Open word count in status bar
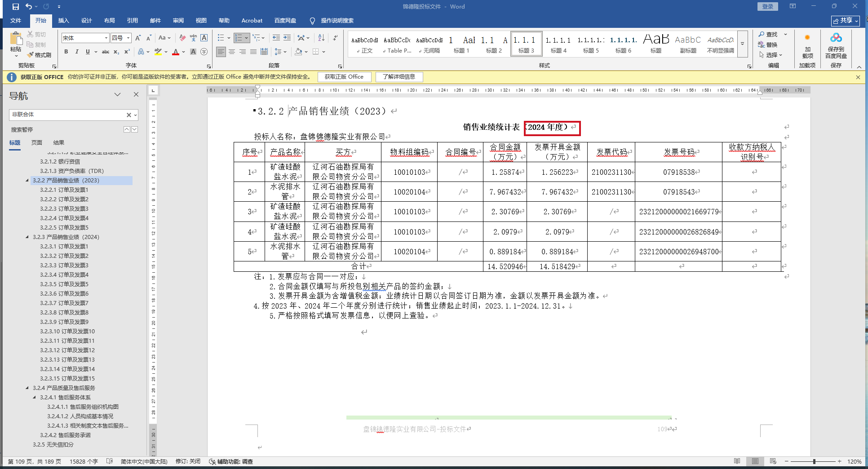Image resolution: width=868 pixels, height=469 pixels. (x=84, y=461)
